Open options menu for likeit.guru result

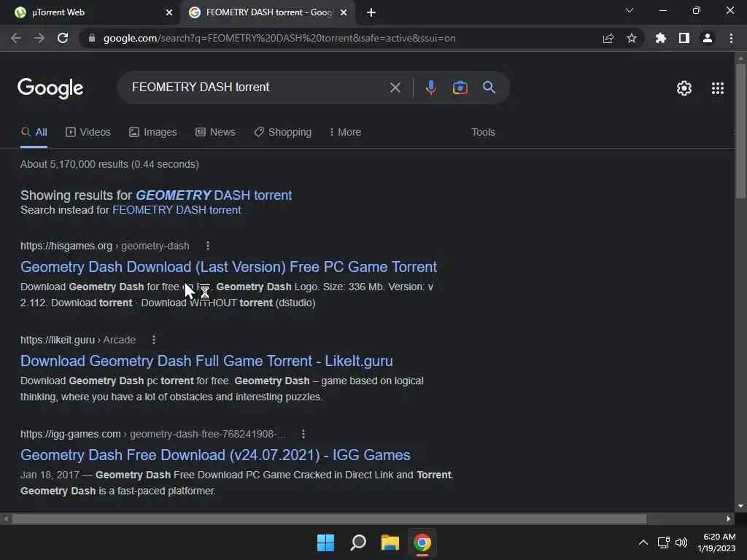(153, 340)
